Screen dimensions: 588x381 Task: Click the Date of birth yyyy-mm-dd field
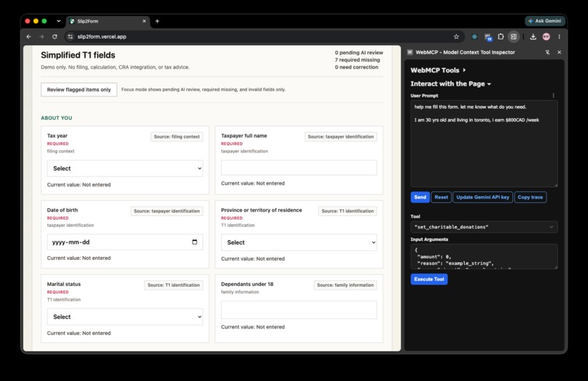[x=125, y=242]
